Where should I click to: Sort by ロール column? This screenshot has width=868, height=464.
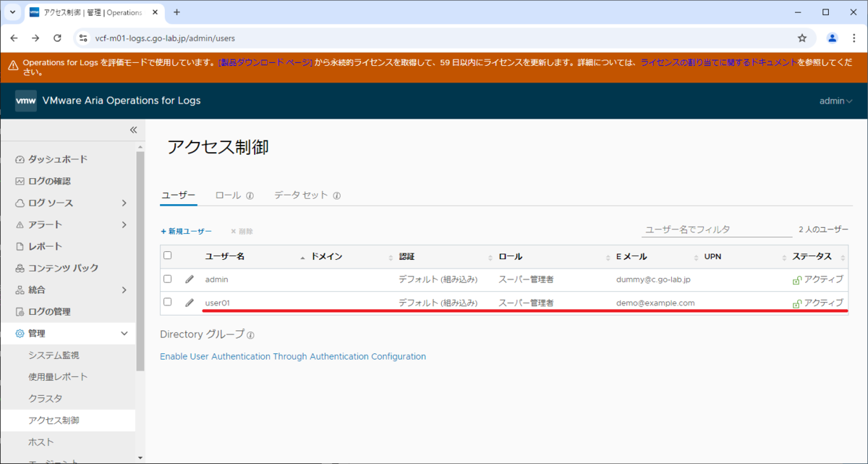(x=510, y=256)
